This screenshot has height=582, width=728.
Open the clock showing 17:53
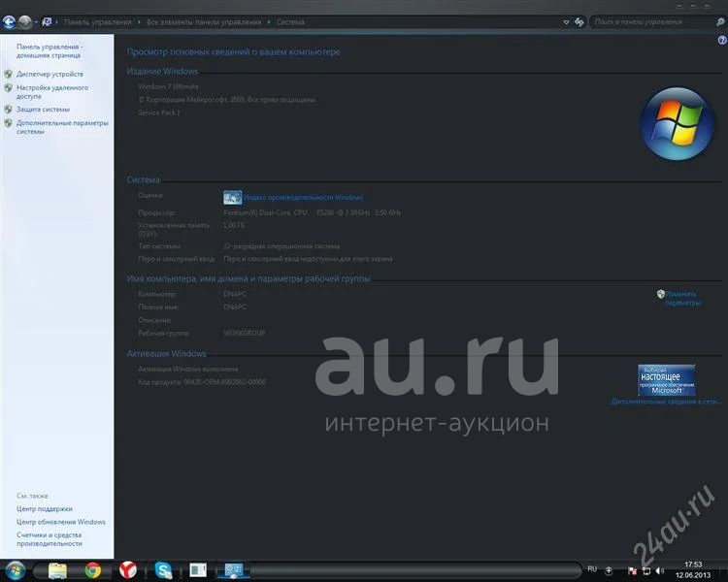point(693,570)
